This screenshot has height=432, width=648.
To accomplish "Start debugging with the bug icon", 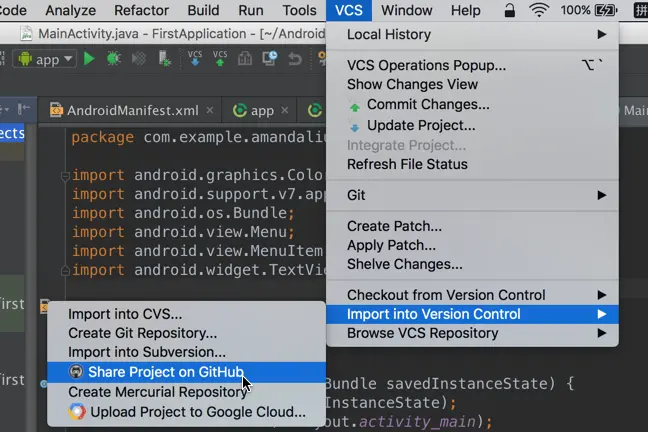I will tap(114, 59).
